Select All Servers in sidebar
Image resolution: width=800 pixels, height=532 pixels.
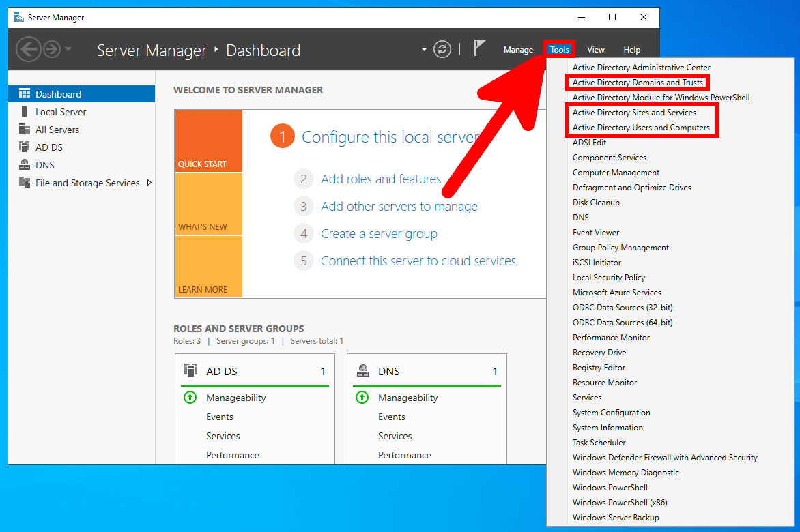57,130
